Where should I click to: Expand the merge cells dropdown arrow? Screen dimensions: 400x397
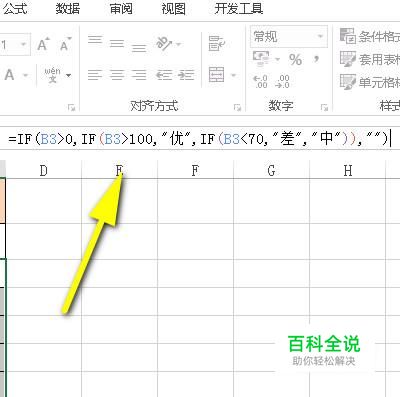click(x=233, y=75)
